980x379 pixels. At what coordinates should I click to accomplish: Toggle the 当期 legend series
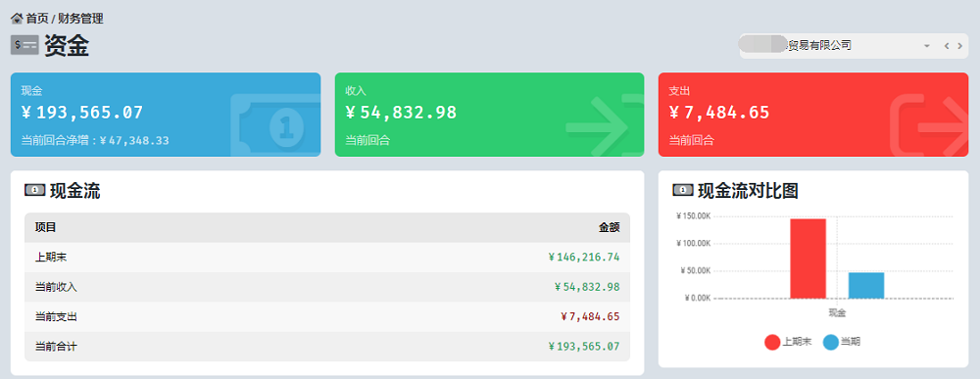tap(841, 342)
